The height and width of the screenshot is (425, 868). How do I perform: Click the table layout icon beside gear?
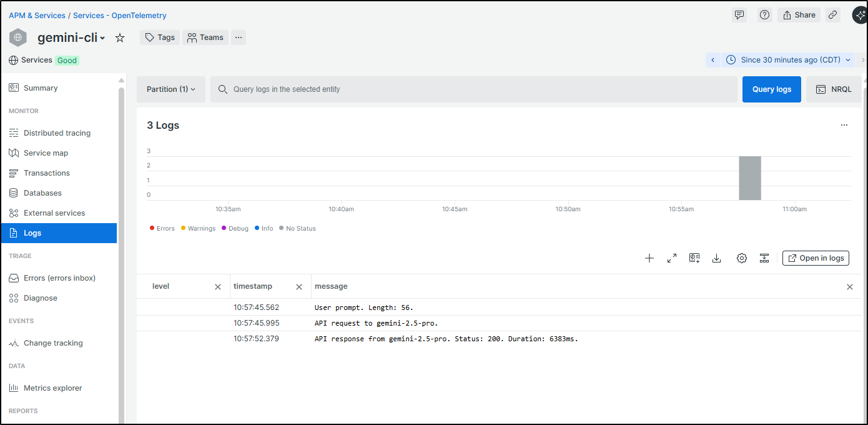coord(764,258)
